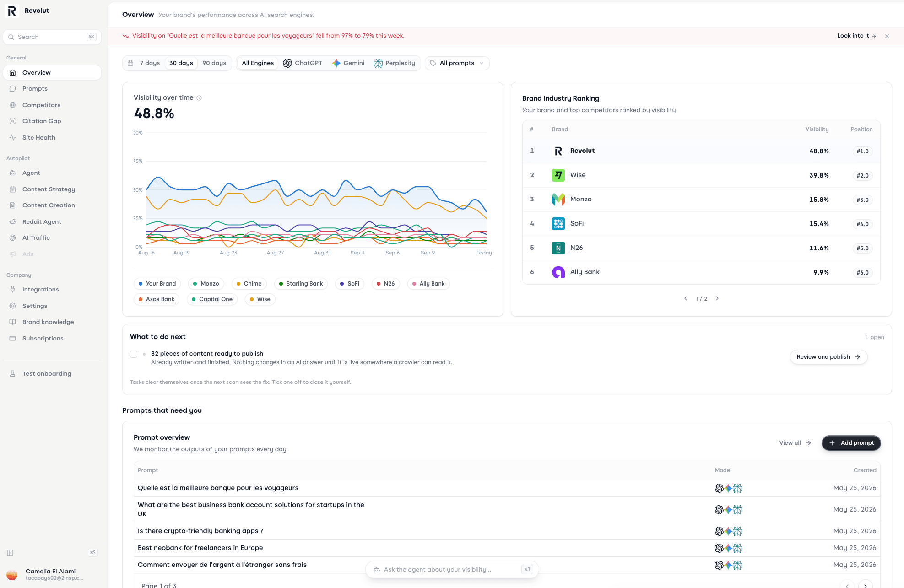This screenshot has height=588, width=904.
Task: Open Reddit Agent in sidebar
Action: 52,222
